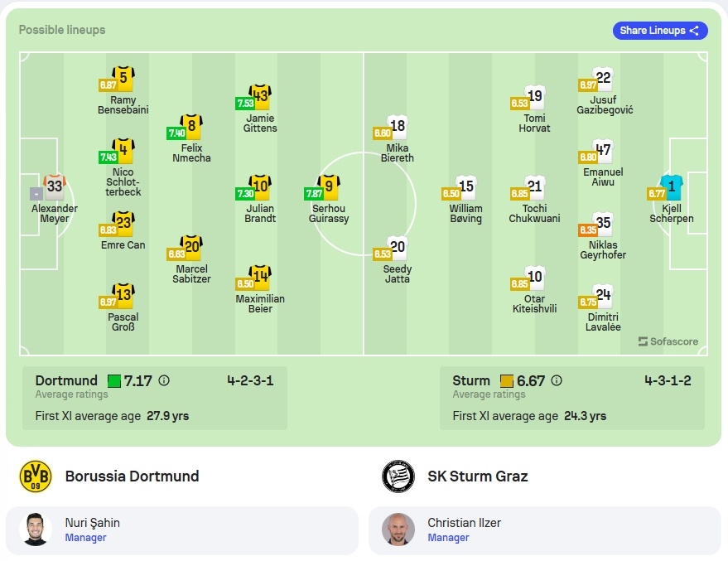
Task: Open Jamie Gittens' number 43 shirt
Action: tap(260, 97)
